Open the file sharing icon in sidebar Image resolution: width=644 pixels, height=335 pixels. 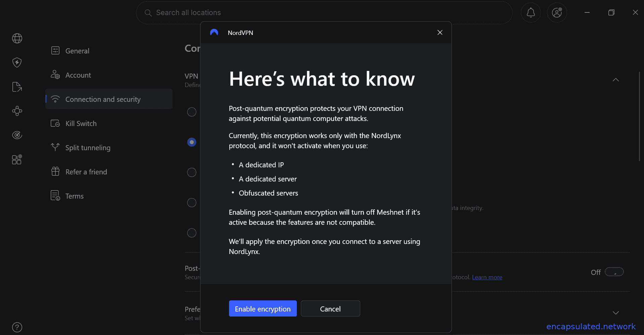[17, 87]
